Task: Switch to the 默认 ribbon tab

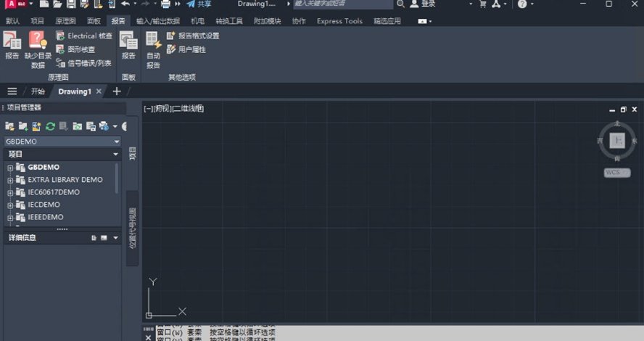Action: (12, 21)
